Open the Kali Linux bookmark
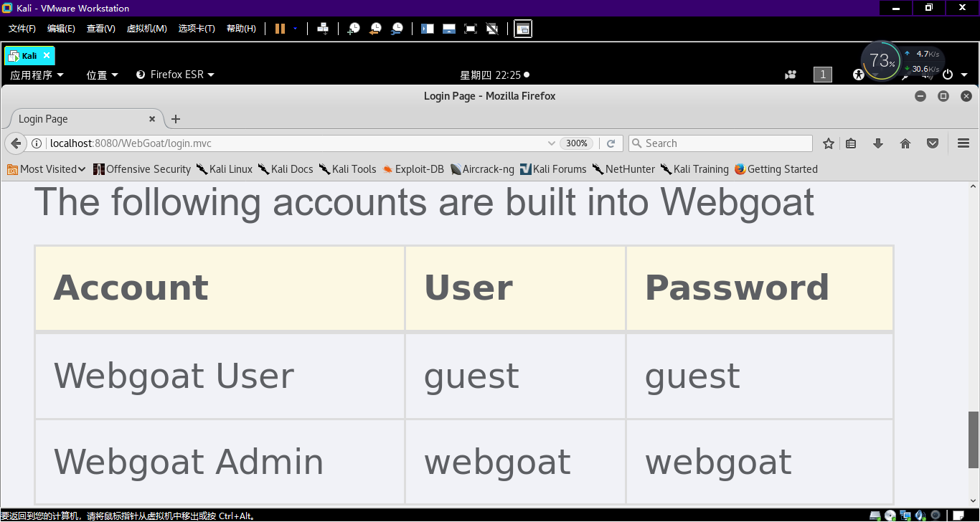The image size is (980, 522). click(225, 169)
